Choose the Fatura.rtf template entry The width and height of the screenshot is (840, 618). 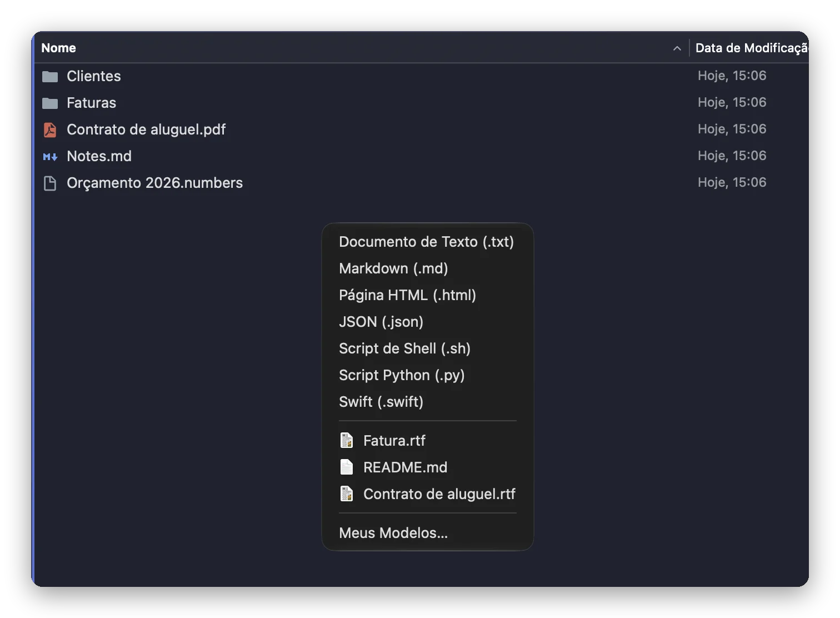click(x=427, y=441)
